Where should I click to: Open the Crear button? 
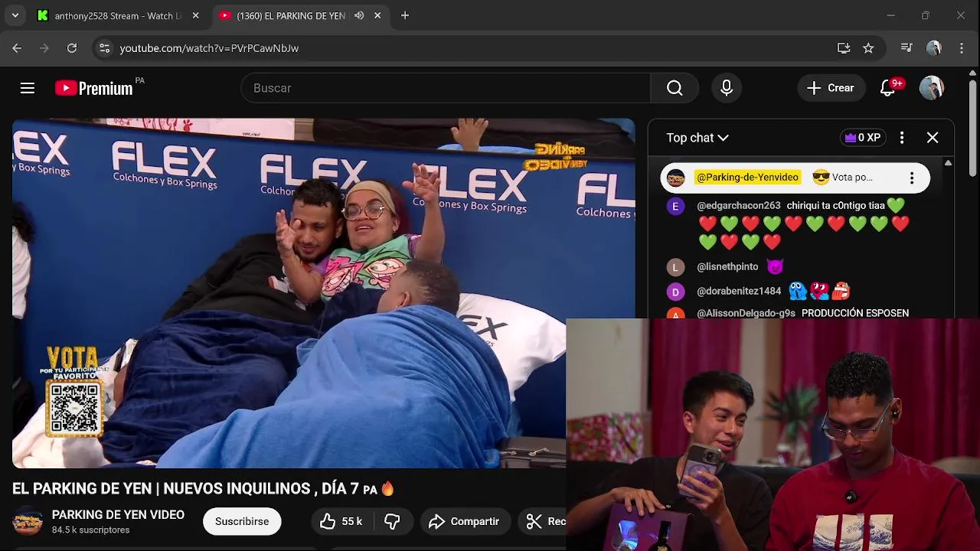coord(831,88)
